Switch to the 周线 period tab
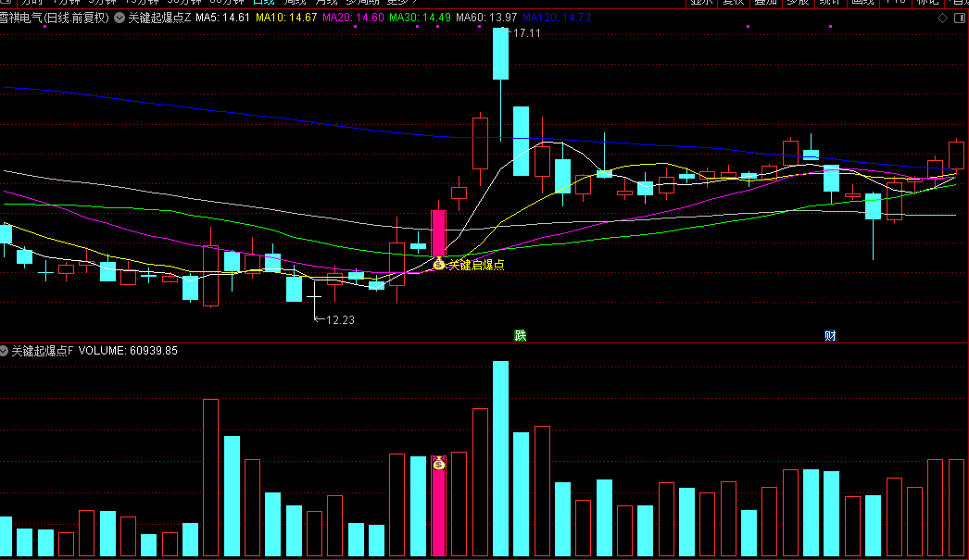969x560 pixels. (295, 3)
